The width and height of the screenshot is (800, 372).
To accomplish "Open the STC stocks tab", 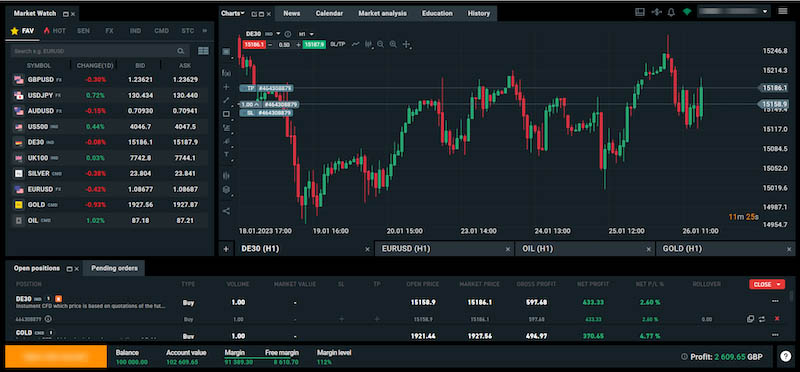I will 188,31.
